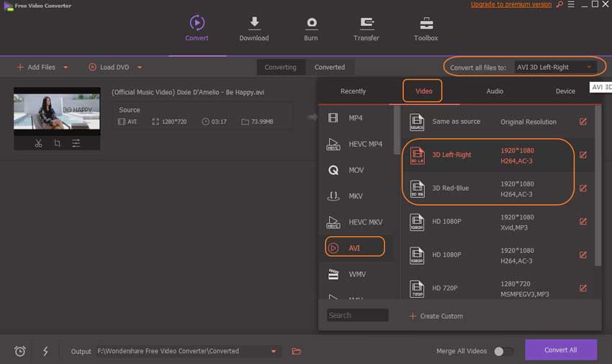The width and height of the screenshot is (612, 364).
Task: Click Upgrade to premium version link
Action: coord(511,4)
